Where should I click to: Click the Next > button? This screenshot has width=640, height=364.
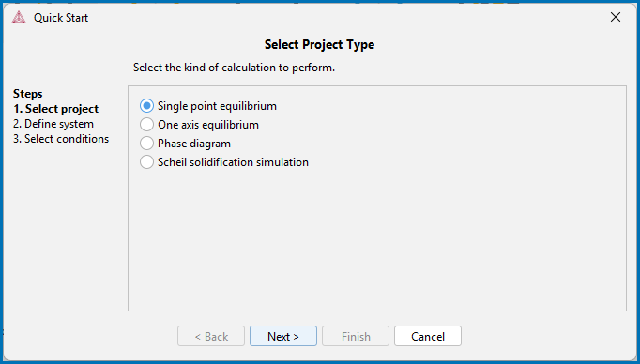(283, 336)
